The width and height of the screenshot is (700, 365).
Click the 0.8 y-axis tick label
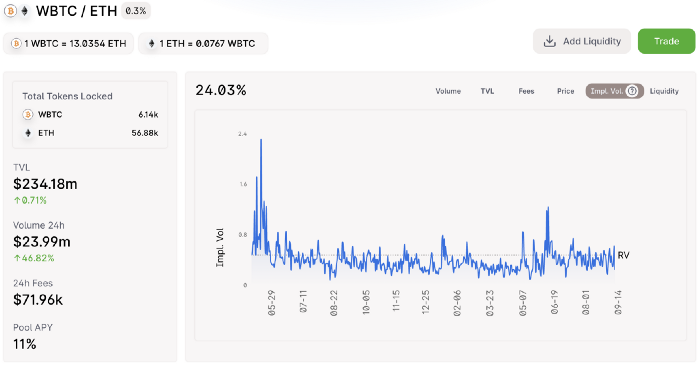[242, 235]
